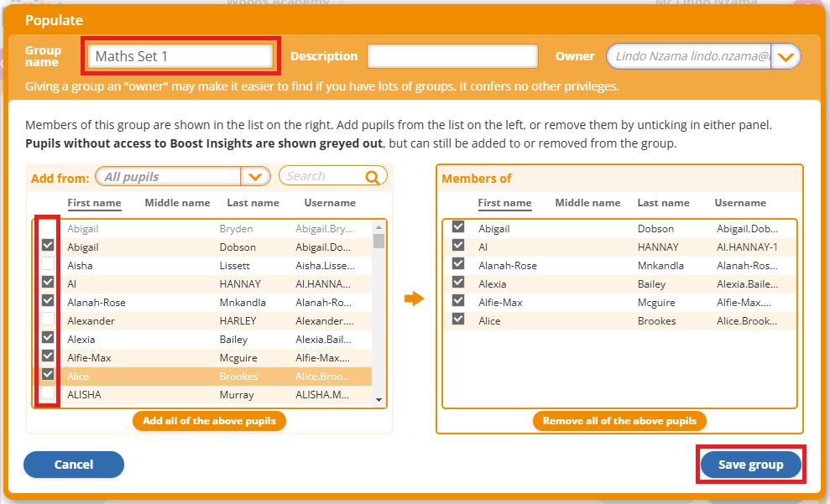Tick the checkbox for Alexander HARLEY
Screen dimensions: 830x504
pos(49,320)
